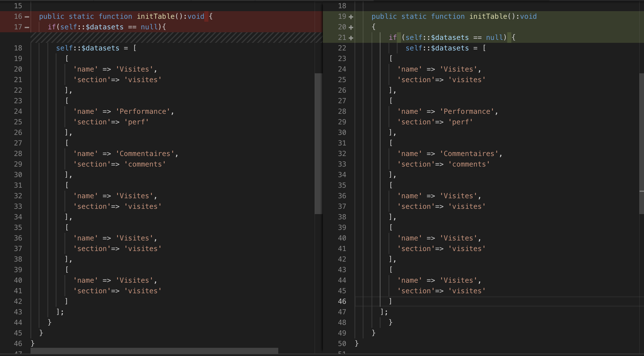Click the plus icon beside line 19
This screenshot has width=644, height=356.
tap(351, 17)
